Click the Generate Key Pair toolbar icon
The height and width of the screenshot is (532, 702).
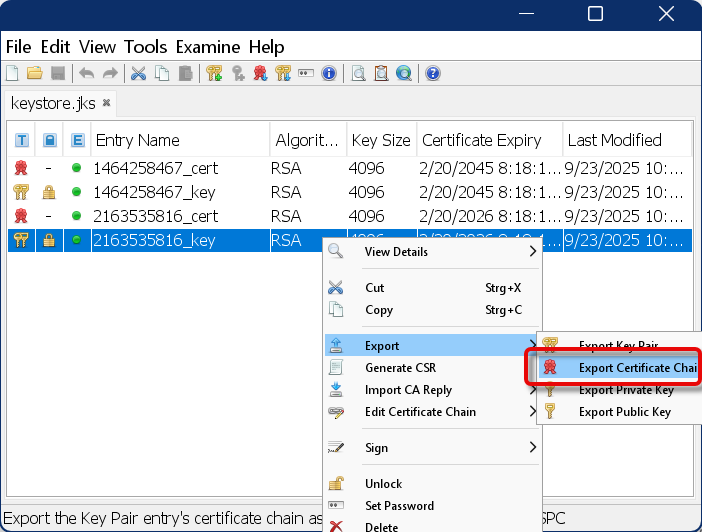(214, 73)
